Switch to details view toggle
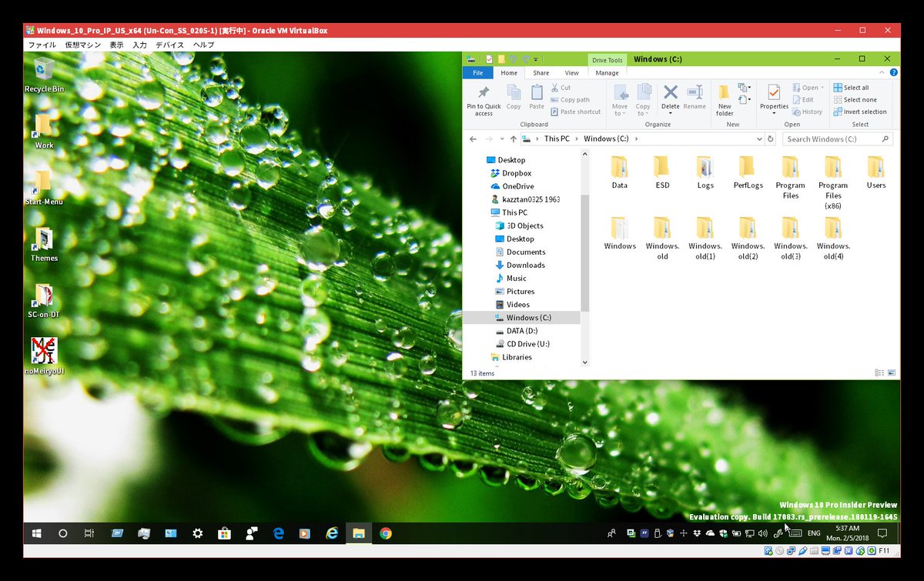924x581 pixels. tap(879, 372)
